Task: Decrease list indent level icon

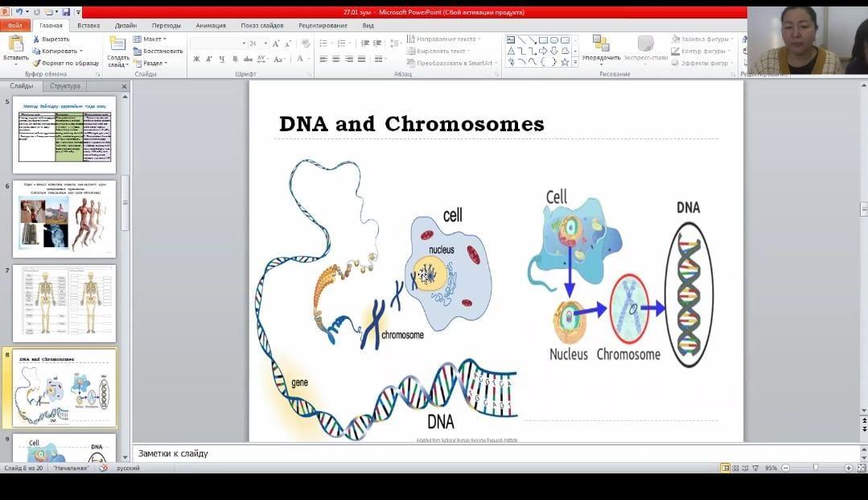Action: click(364, 43)
